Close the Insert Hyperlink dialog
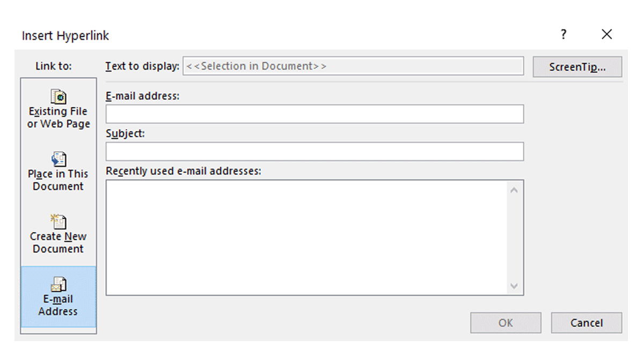Screen dimensions: 644x362 click(x=607, y=35)
